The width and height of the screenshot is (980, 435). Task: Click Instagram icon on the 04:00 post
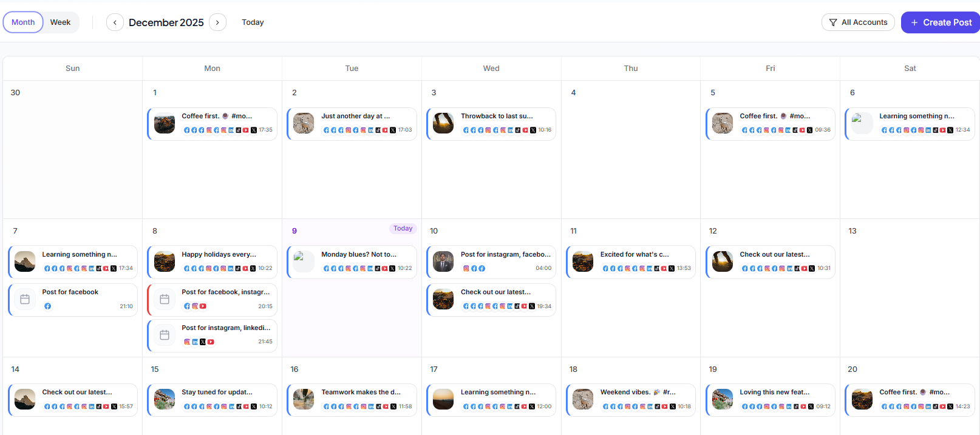pyautogui.click(x=466, y=268)
